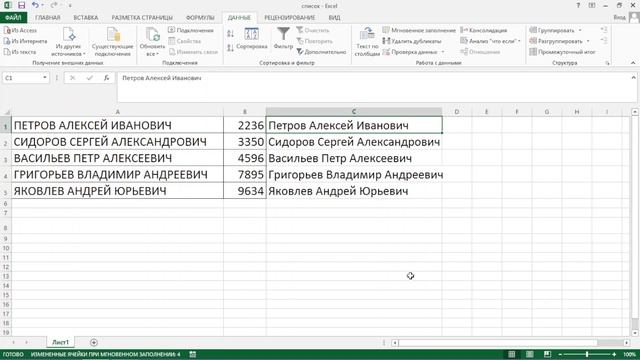Switch to РЕЦЕНЗИРОВАНИЕ tab

point(290,18)
